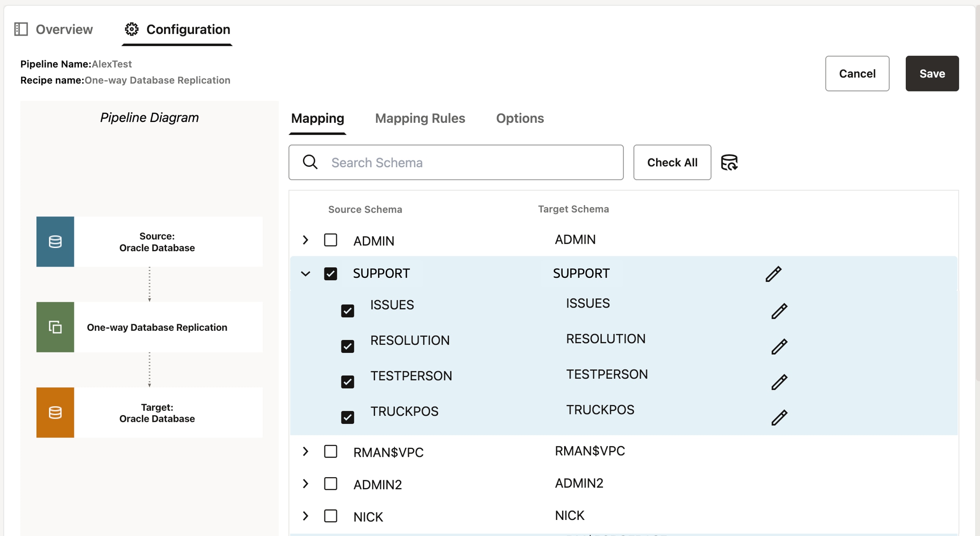The width and height of the screenshot is (980, 536).
Task: Switch to the Options tab
Action: (520, 119)
